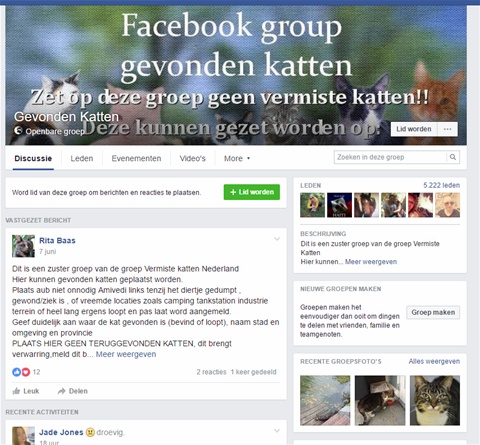The height and width of the screenshot is (445, 480).
Task: Open the chevron menu on Jade Jones post
Action: (x=277, y=431)
